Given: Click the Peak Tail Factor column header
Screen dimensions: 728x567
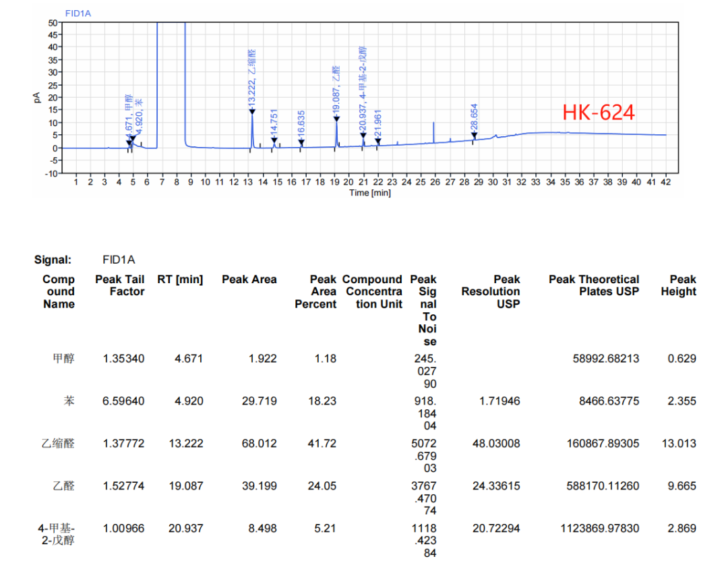Looking at the screenshot, I should pyautogui.click(x=120, y=285).
